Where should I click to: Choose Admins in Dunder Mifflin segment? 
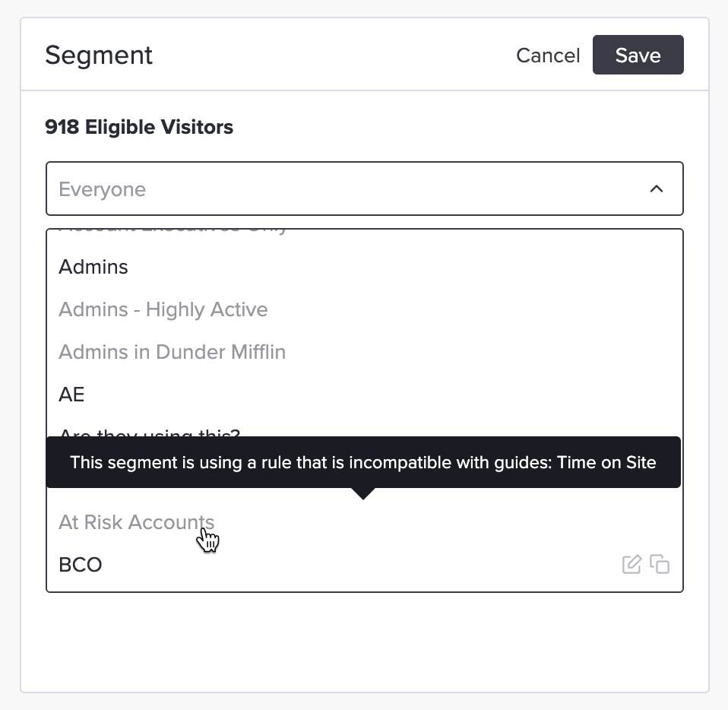pyautogui.click(x=173, y=352)
